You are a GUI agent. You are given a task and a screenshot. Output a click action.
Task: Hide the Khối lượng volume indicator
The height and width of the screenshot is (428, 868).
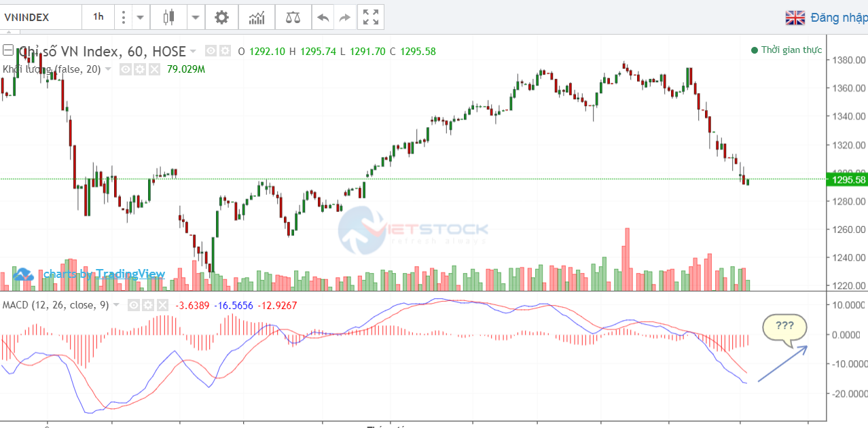point(126,69)
